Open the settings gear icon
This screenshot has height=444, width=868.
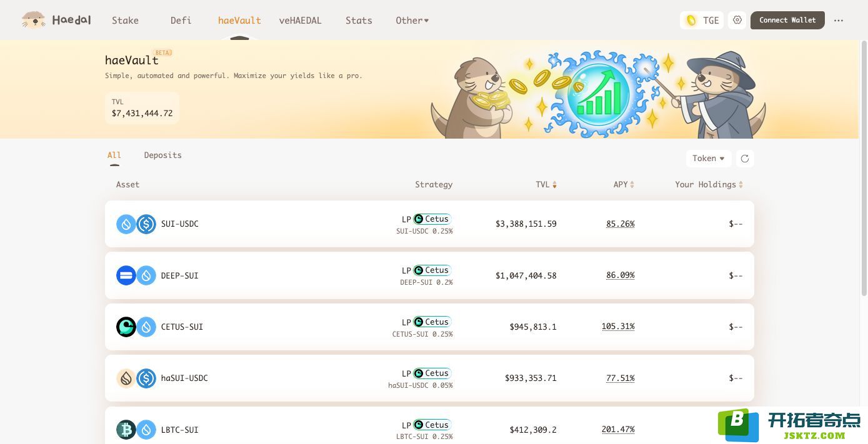[x=737, y=20]
